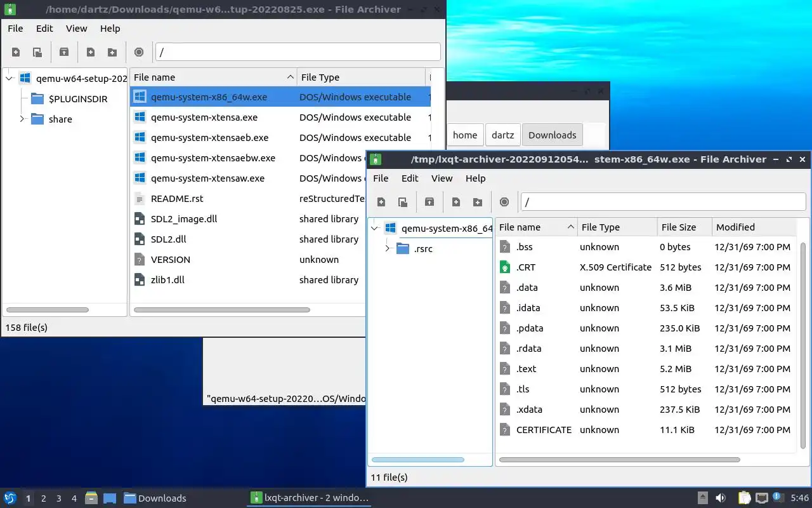
Task: Click the library icon beside SDL2_image.dll
Action: point(140,219)
